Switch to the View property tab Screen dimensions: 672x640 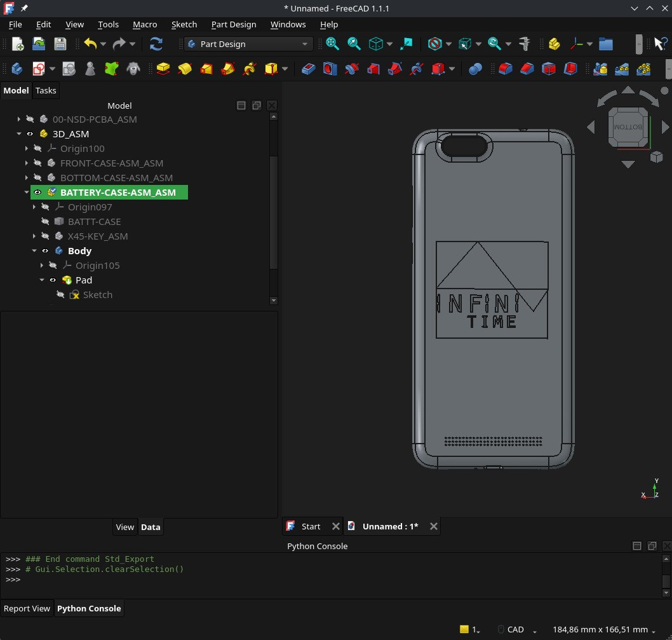pyautogui.click(x=124, y=527)
